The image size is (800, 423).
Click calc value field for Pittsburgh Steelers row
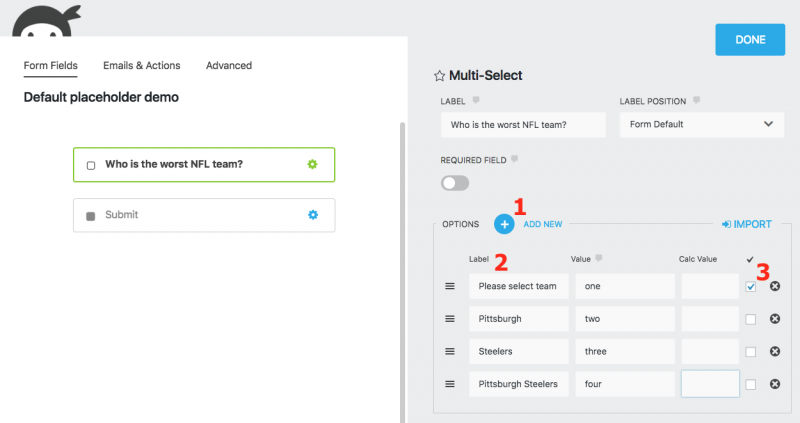[x=710, y=384]
